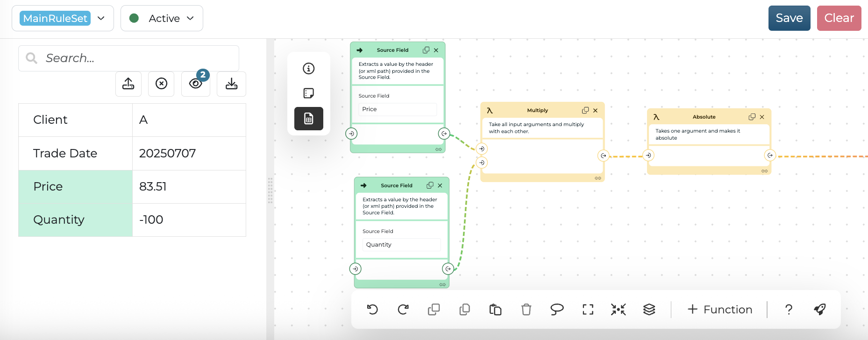Close the Quantity Source Field node
868x340 pixels.
440,186
